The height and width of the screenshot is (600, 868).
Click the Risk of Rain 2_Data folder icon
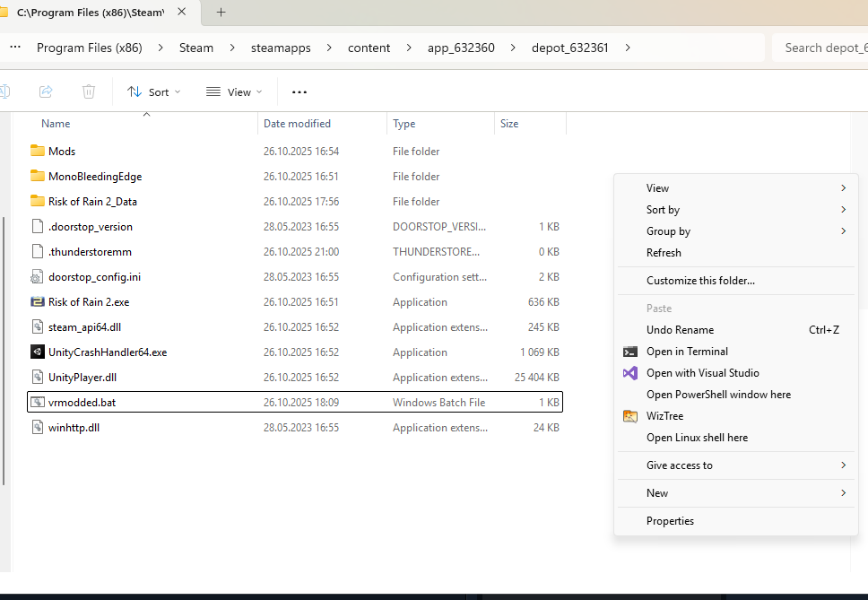[x=37, y=201]
